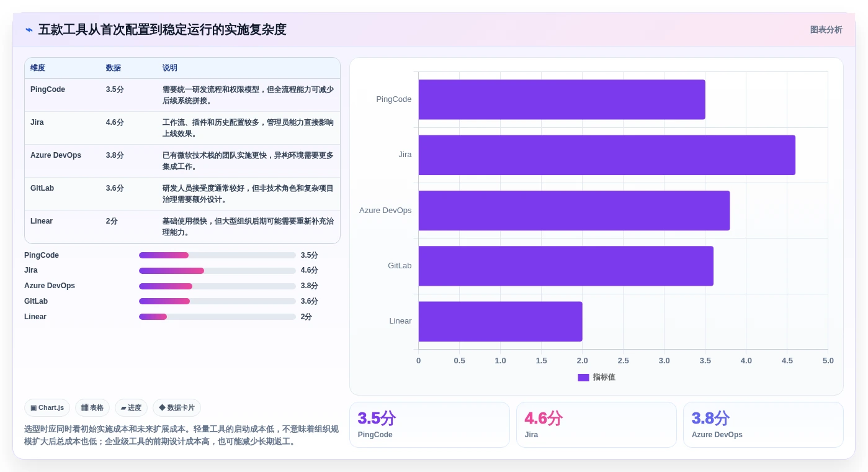Click the Linear description starting 基础使用很快

(248, 227)
